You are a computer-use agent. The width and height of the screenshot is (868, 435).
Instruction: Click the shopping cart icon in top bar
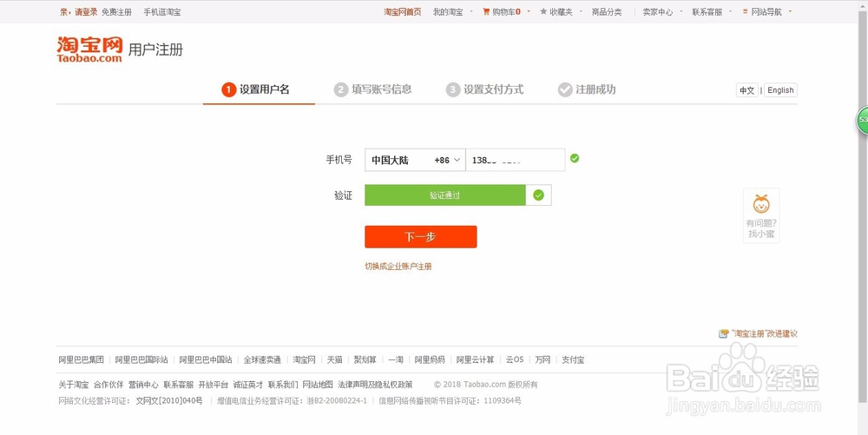486,11
